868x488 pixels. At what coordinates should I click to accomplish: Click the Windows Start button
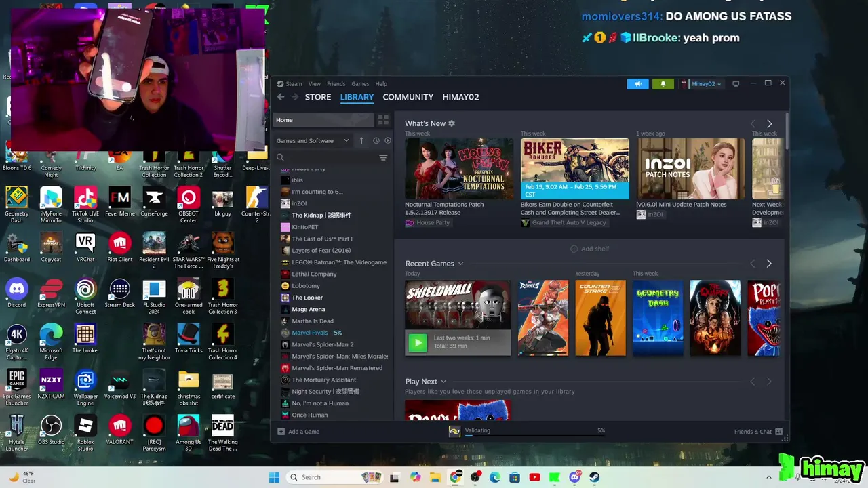(x=274, y=477)
